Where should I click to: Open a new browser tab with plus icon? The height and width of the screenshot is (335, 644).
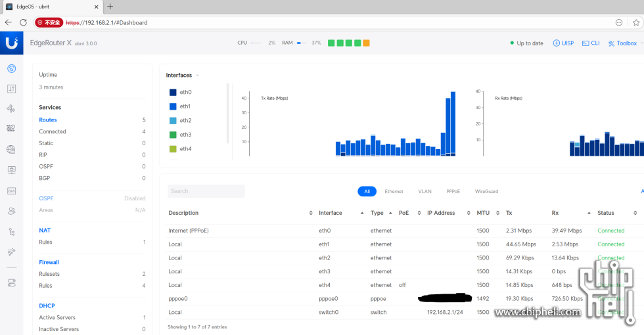[110, 6]
